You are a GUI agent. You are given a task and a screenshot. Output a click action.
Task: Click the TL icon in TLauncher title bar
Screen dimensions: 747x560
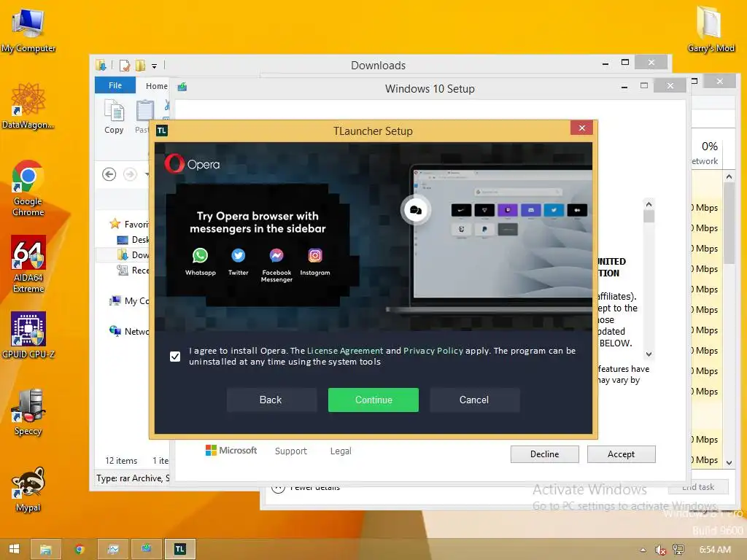pyautogui.click(x=162, y=131)
